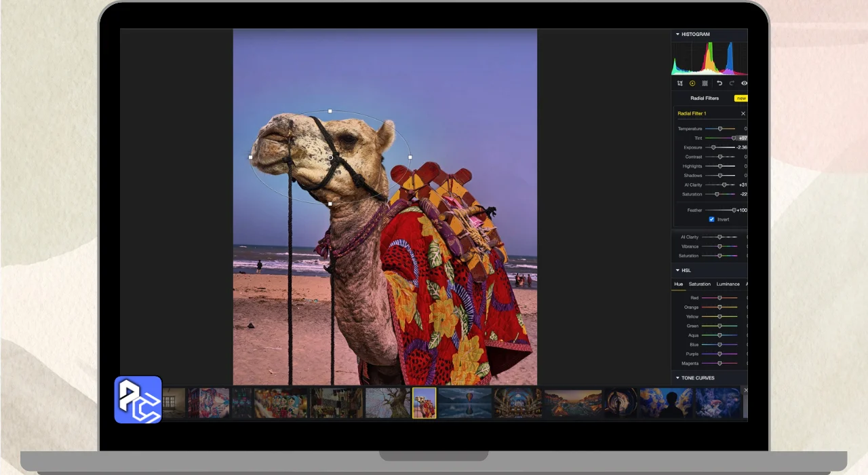Viewport: 868px width, 475px height.
Task: Select the Radial Filter tool icon
Action: (692, 83)
